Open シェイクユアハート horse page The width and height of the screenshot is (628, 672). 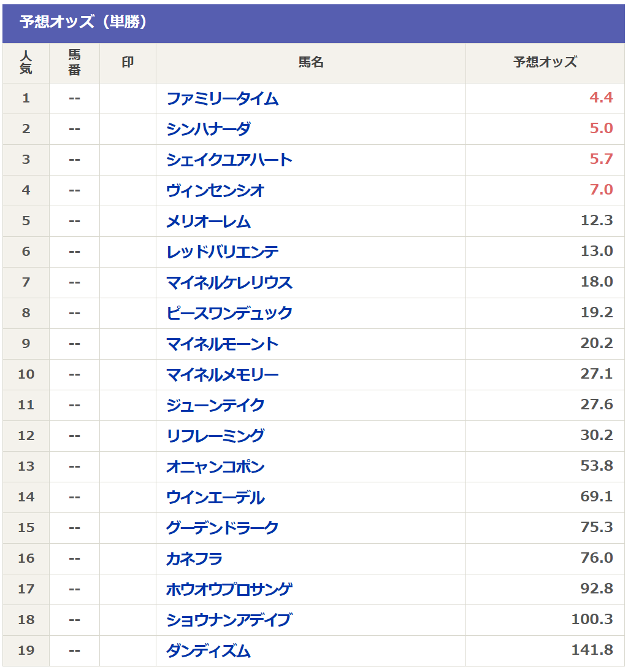229,160
